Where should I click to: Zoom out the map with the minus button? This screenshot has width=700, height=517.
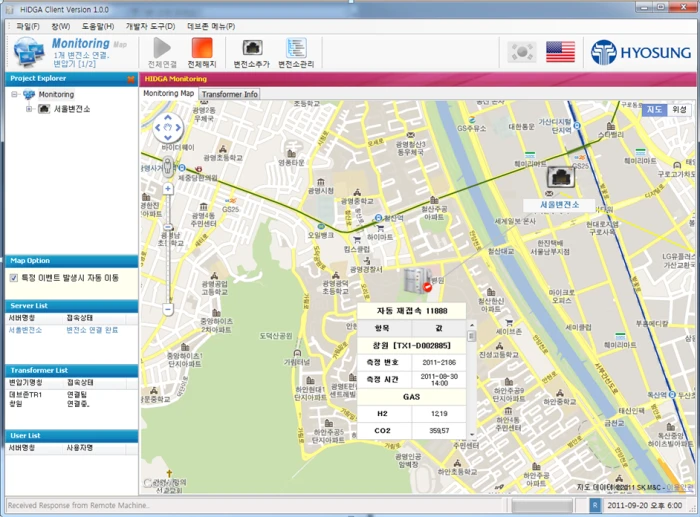point(168,309)
